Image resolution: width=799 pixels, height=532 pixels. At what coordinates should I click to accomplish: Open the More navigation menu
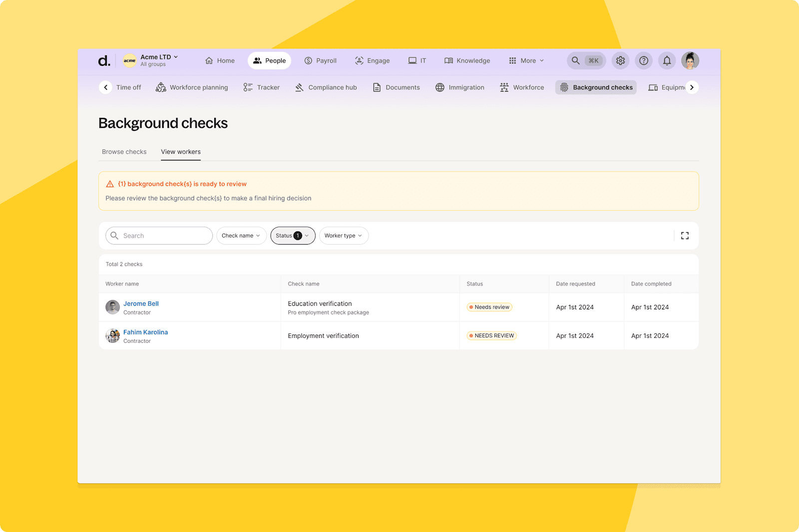pyautogui.click(x=526, y=60)
